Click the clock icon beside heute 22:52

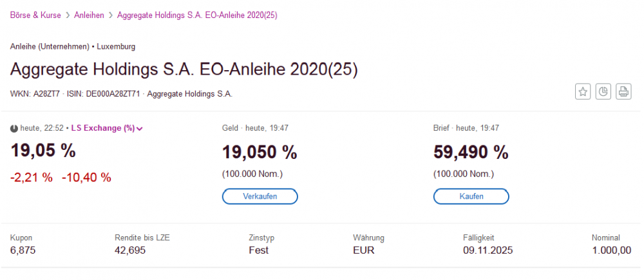point(14,128)
